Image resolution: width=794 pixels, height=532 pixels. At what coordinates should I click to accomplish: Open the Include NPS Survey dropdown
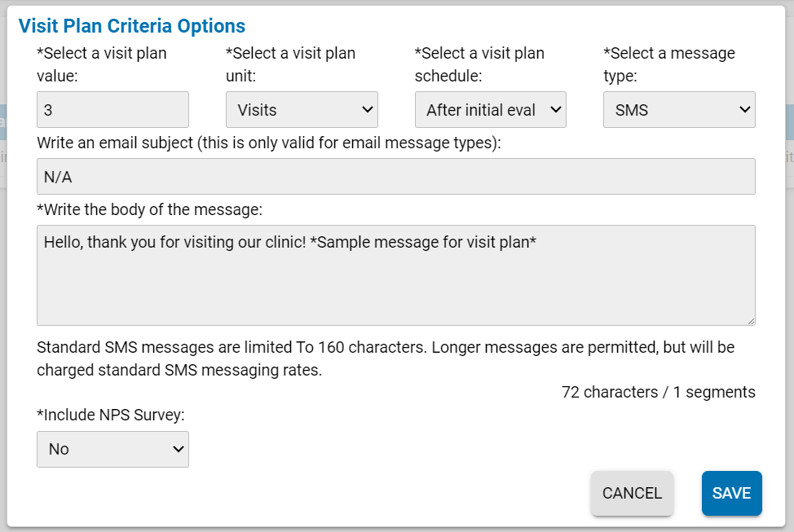112,449
